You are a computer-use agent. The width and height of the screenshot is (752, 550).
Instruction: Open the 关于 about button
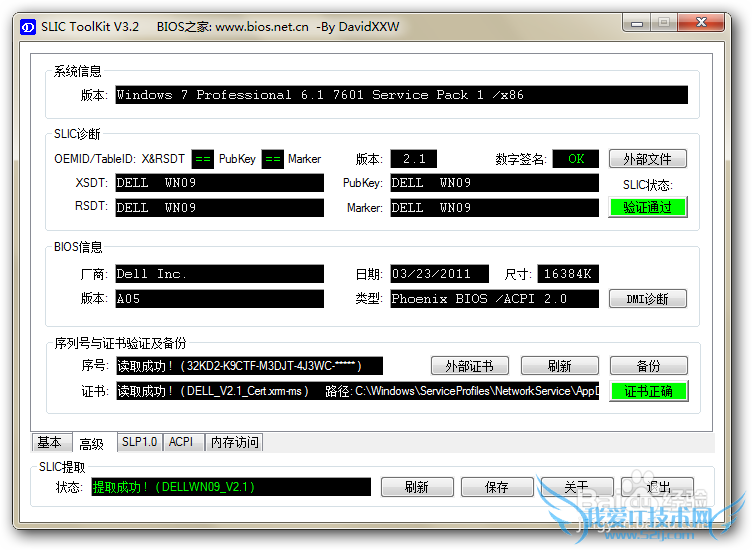point(577,487)
